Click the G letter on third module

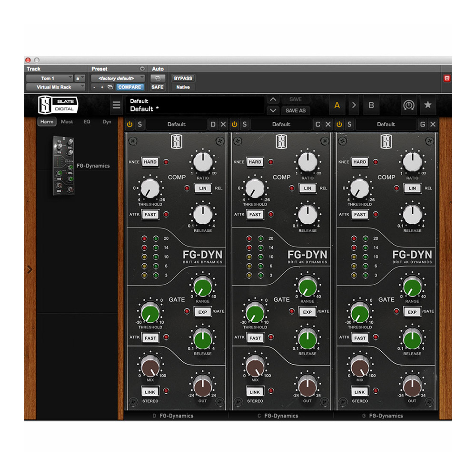(423, 124)
